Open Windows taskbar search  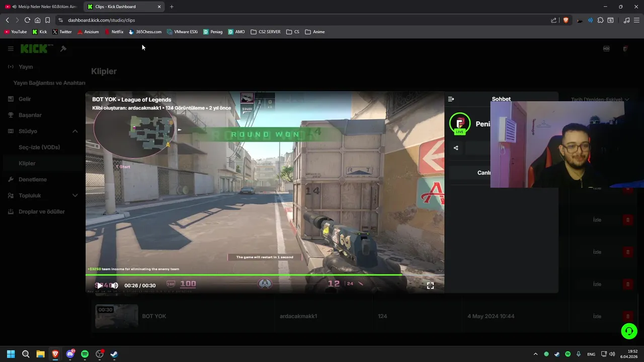pos(26,354)
